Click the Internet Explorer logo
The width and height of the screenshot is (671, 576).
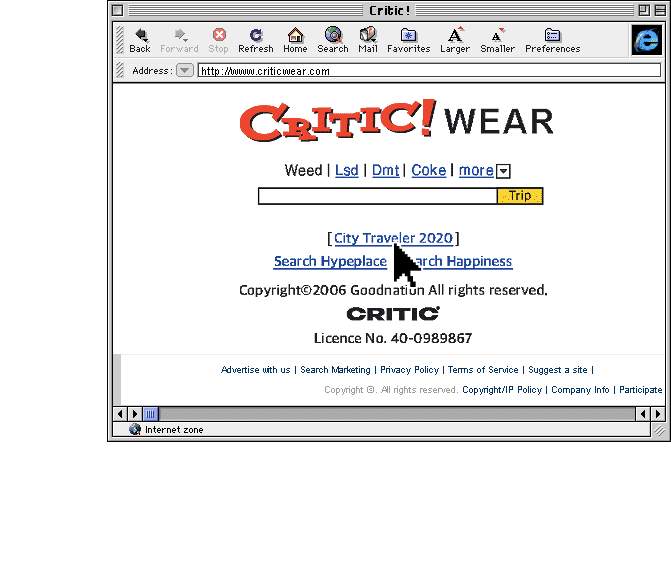pyautogui.click(x=646, y=40)
